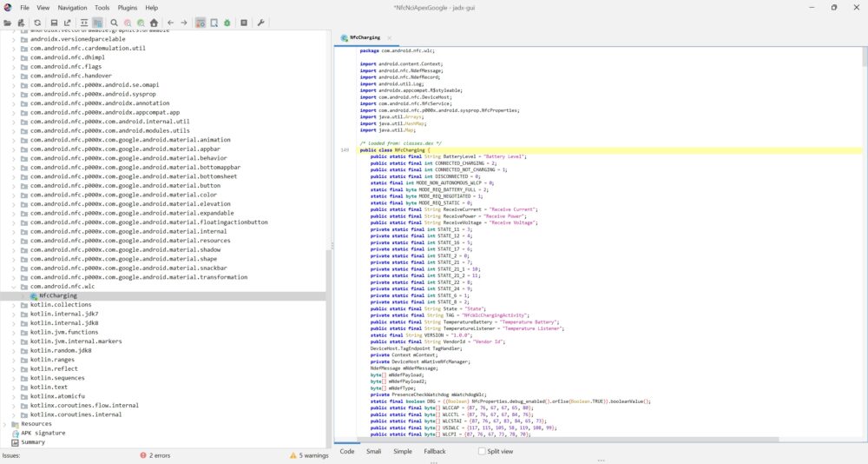
Task: Expand the Resources tree node
Action: 5,424
